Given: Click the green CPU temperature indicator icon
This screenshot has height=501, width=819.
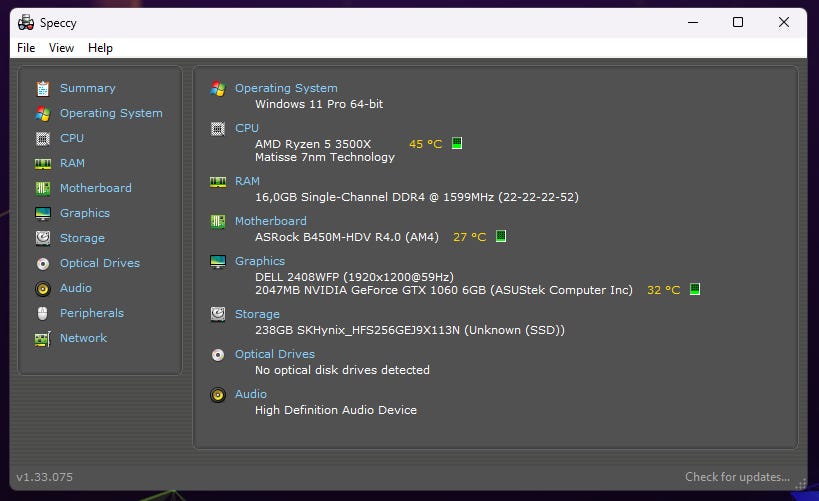Looking at the screenshot, I should tap(457, 143).
